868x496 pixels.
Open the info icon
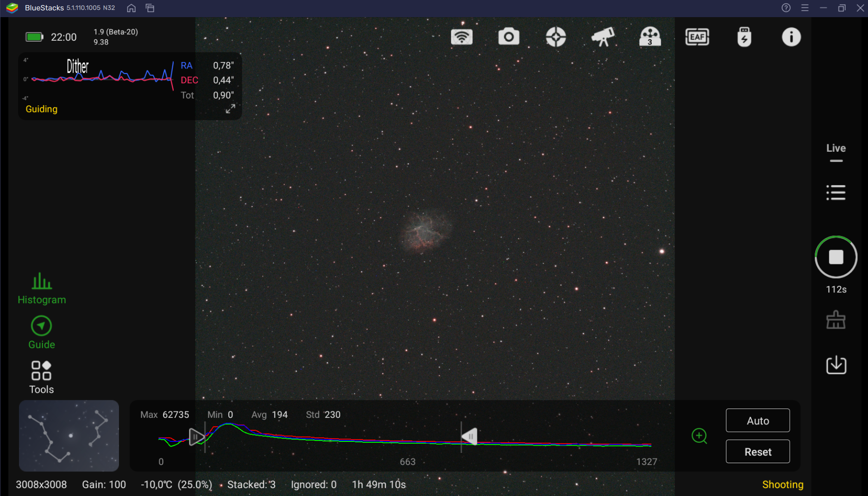[791, 37]
